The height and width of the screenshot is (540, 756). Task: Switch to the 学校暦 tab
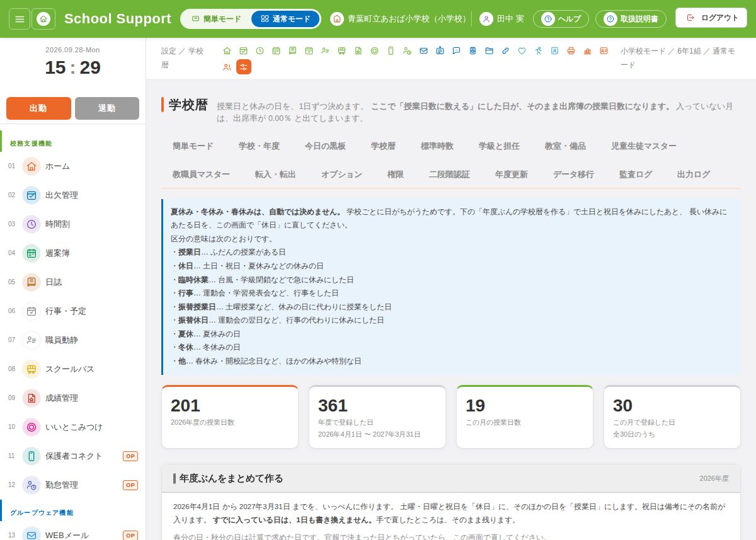click(383, 146)
